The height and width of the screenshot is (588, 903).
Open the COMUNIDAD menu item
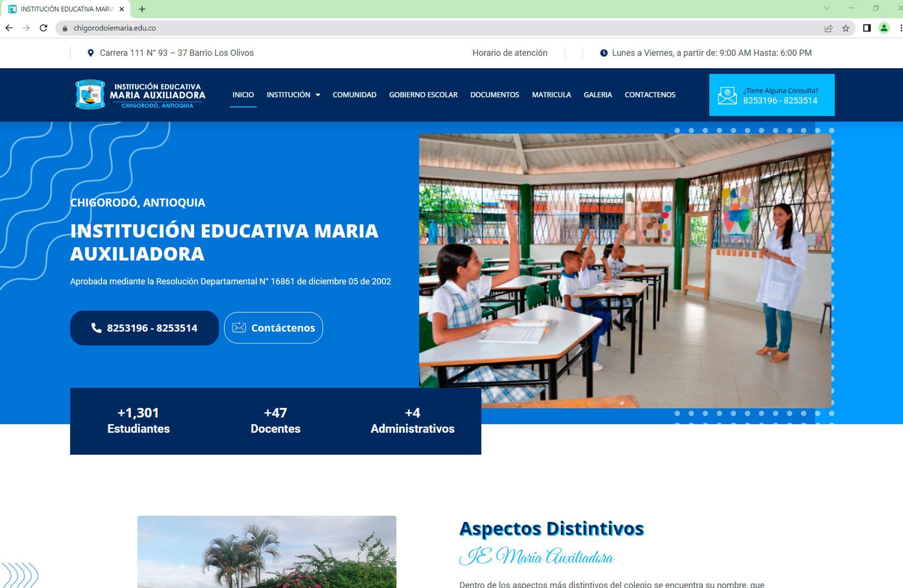[355, 95]
